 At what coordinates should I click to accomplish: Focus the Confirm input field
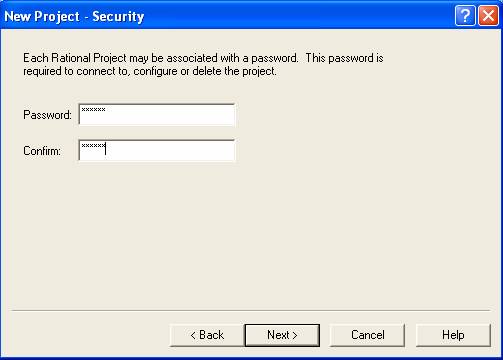(x=157, y=150)
